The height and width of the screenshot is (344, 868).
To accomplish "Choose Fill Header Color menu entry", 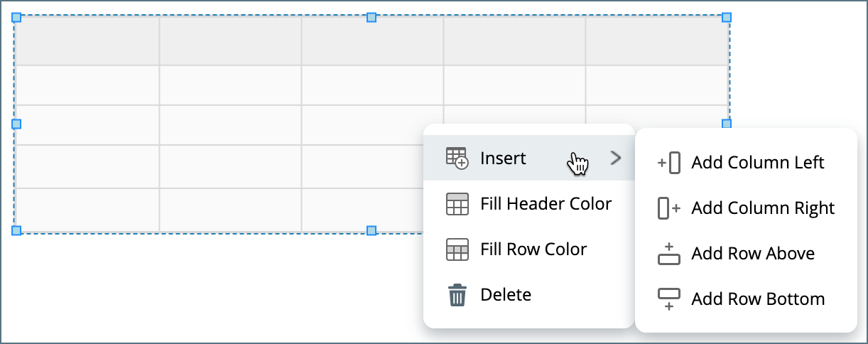I will (546, 204).
